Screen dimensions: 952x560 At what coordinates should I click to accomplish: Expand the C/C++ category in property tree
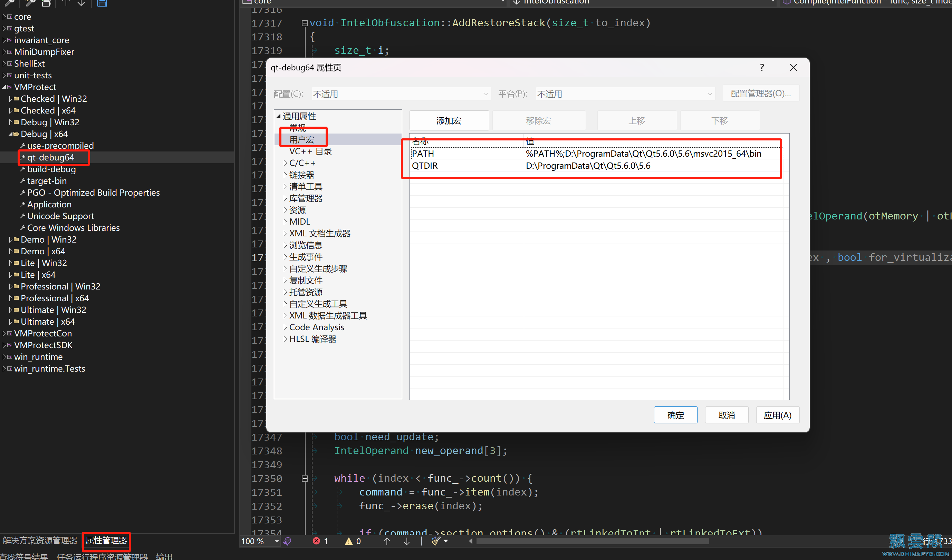[x=285, y=163]
